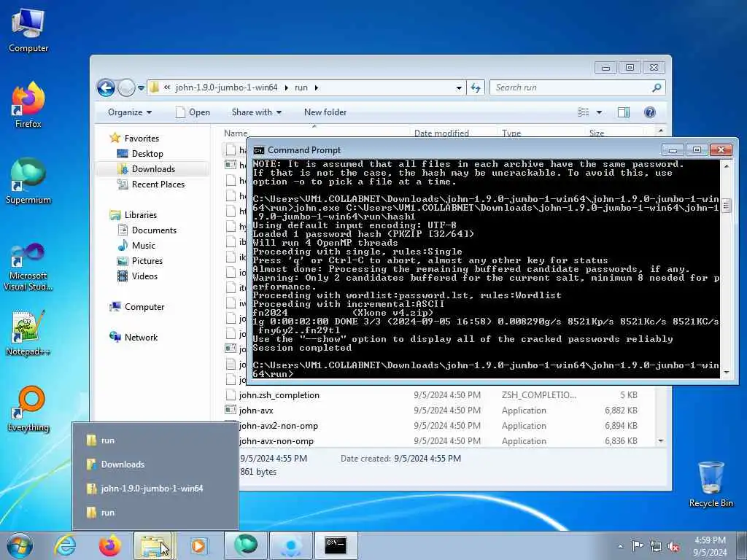Open Internet Explorer from the taskbar
Screen dimensions: 747x560
pyautogui.click(x=65, y=545)
